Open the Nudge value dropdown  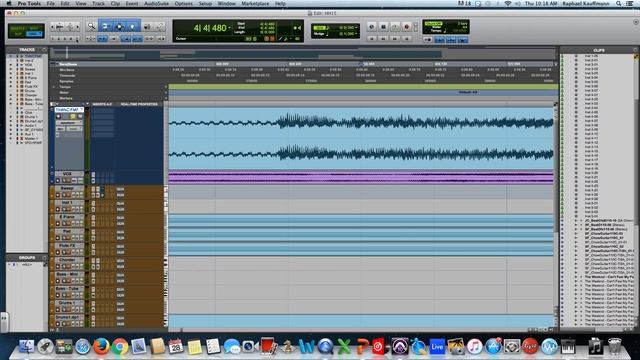[x=356, y=33]
